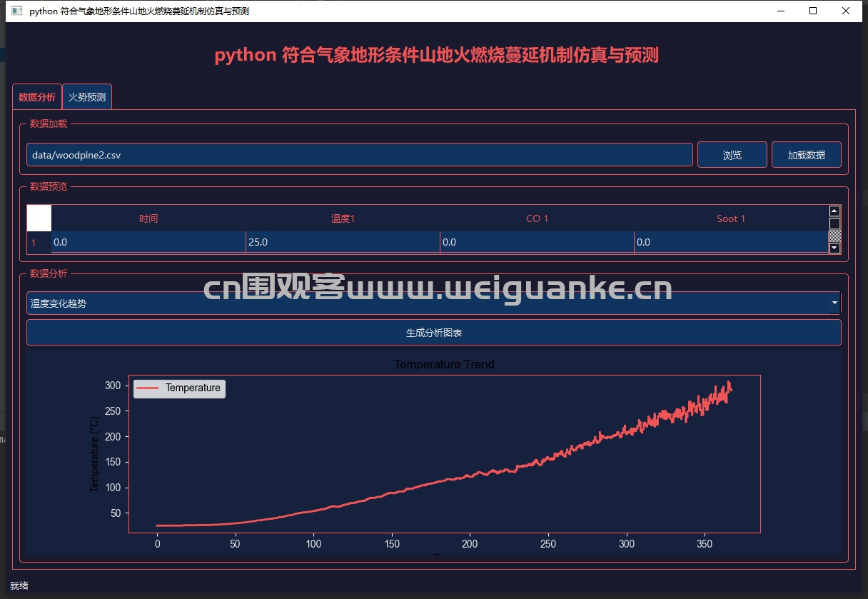Click the app icon in the title bar
This screenshot has width=868, height=599.
[17, 11]
